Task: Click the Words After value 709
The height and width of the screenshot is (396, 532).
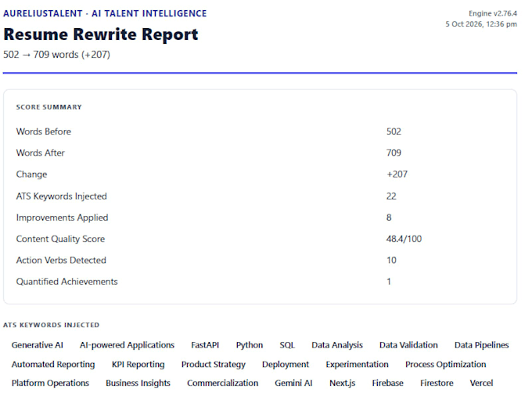Action: [x=394, y=153]
